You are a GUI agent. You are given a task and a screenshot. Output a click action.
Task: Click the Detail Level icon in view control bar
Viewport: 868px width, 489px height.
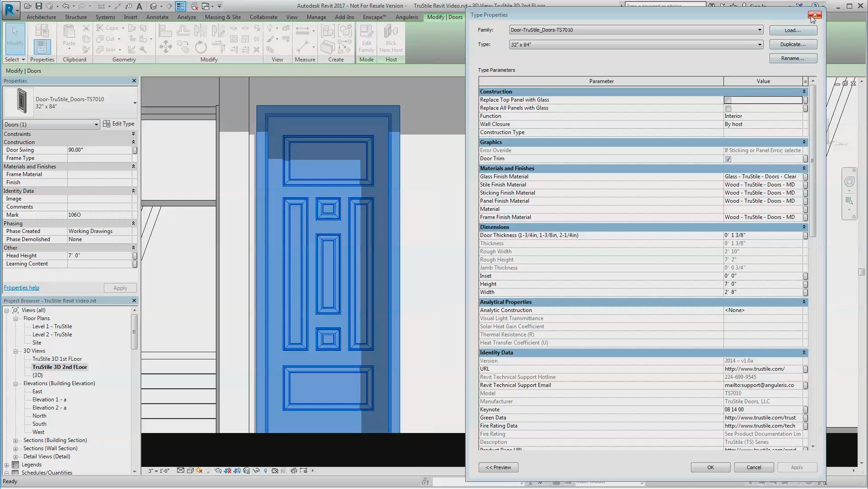(x=181, y=470)
